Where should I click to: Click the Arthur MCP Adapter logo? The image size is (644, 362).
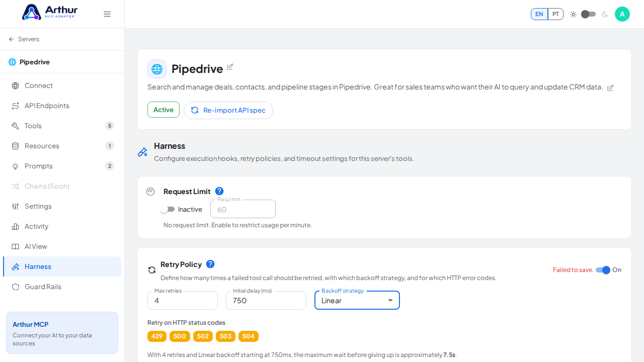point(50,12)
